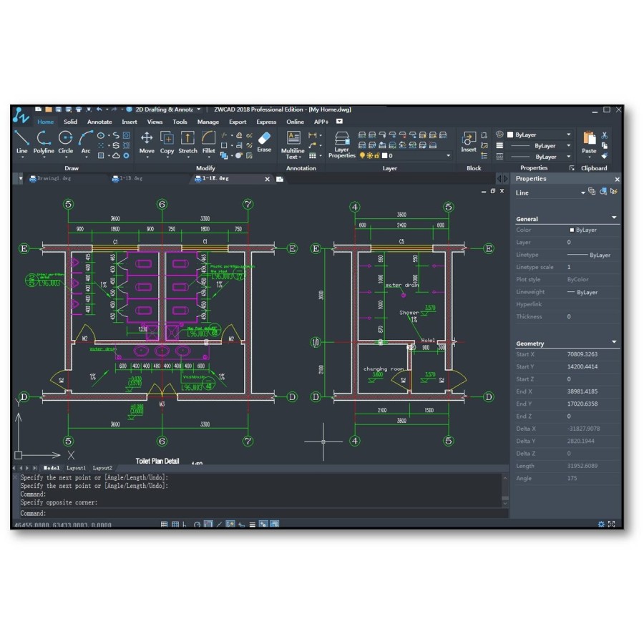Activate the Move tool
The width and height of the screenshot is (644, 644).
(x=147, y=142)
